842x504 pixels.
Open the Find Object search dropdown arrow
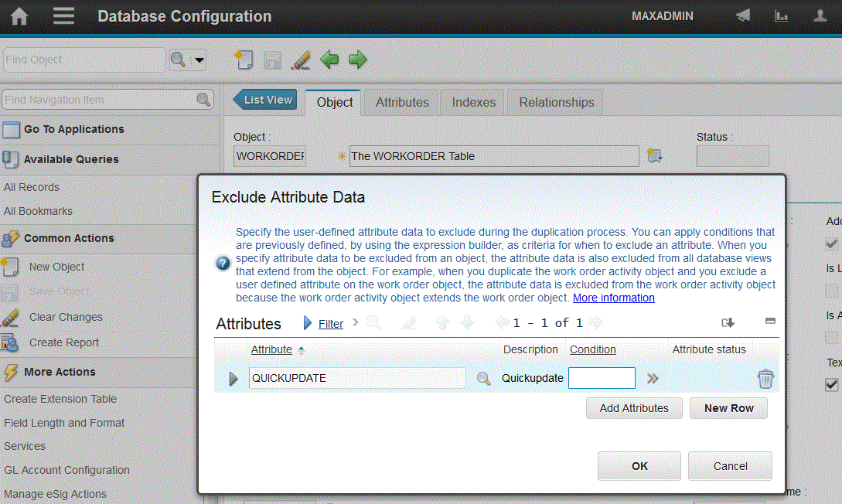199,60
